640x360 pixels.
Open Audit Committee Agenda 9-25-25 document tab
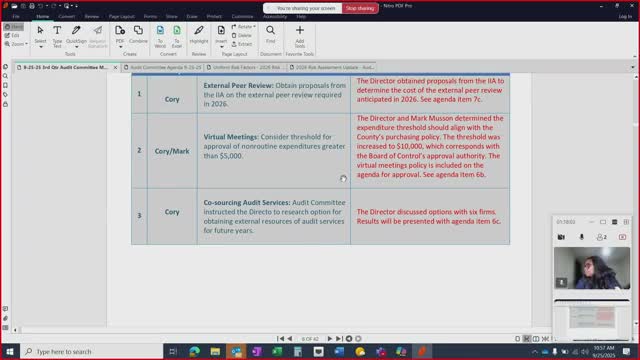[162, 67]
